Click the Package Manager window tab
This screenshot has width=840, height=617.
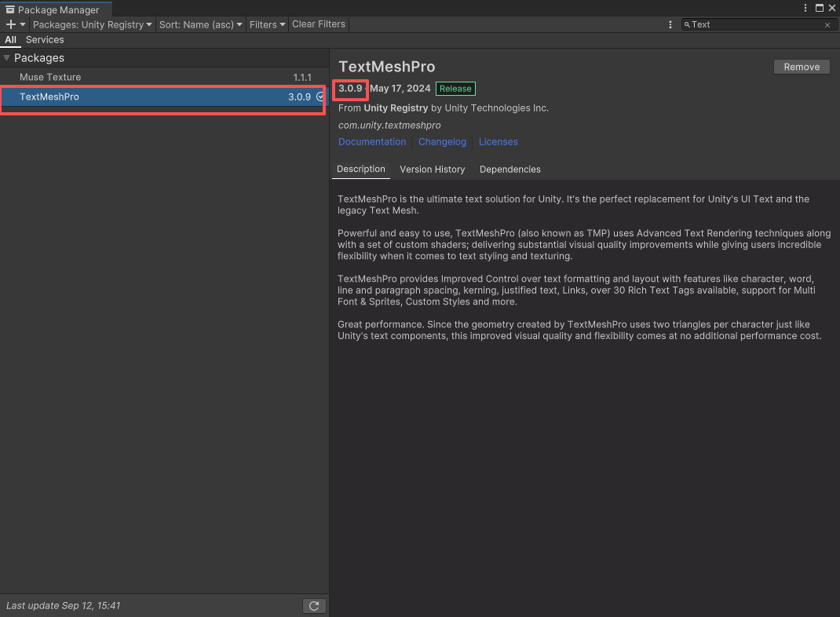57,9
